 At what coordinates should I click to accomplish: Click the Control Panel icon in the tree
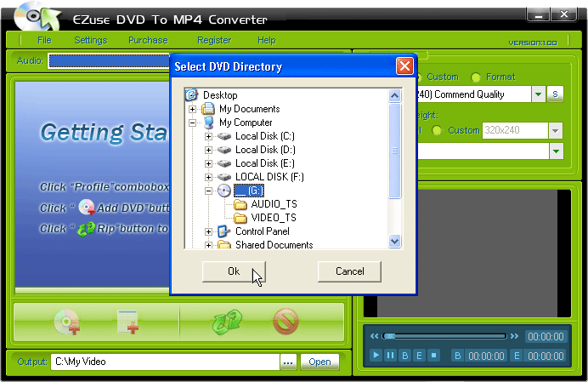click(x=223, y=231)
